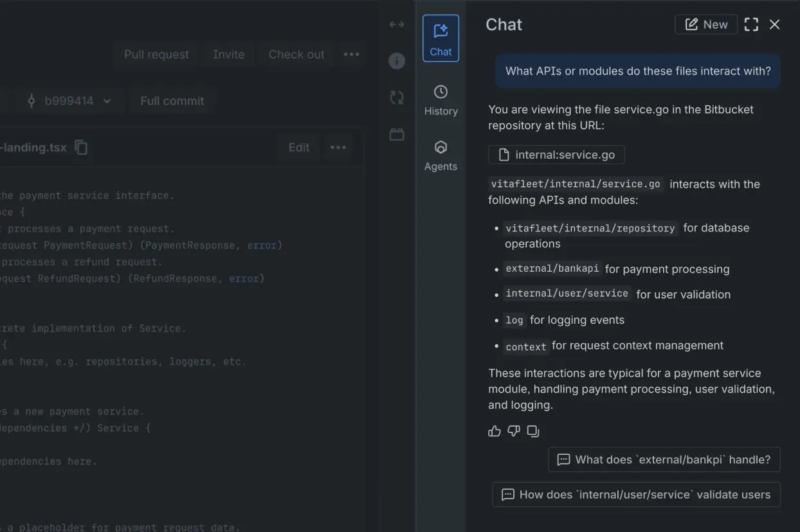Image resolution: width=800 pixels, height=532 pixels.
Task: Click the horizontal resize arrows icon
Action: tap(397, 24)
